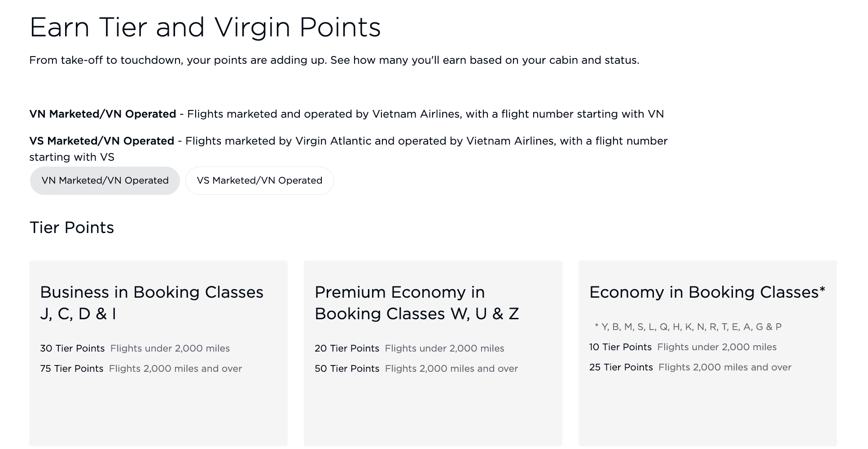Viewport: 868px width, 449px height.
Task: Click the economy booking classes footnote text
Action: [688, 326]
